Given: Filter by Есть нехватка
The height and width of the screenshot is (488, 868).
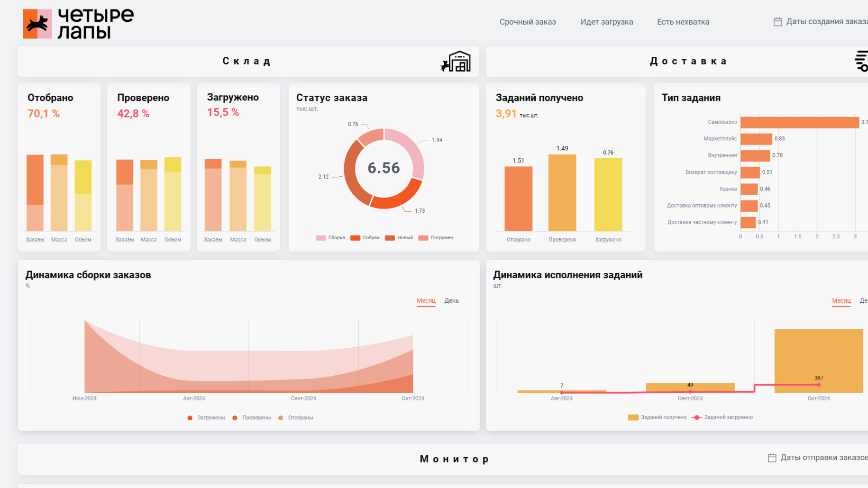Looking at the screenshot, I should click(683, 22).
